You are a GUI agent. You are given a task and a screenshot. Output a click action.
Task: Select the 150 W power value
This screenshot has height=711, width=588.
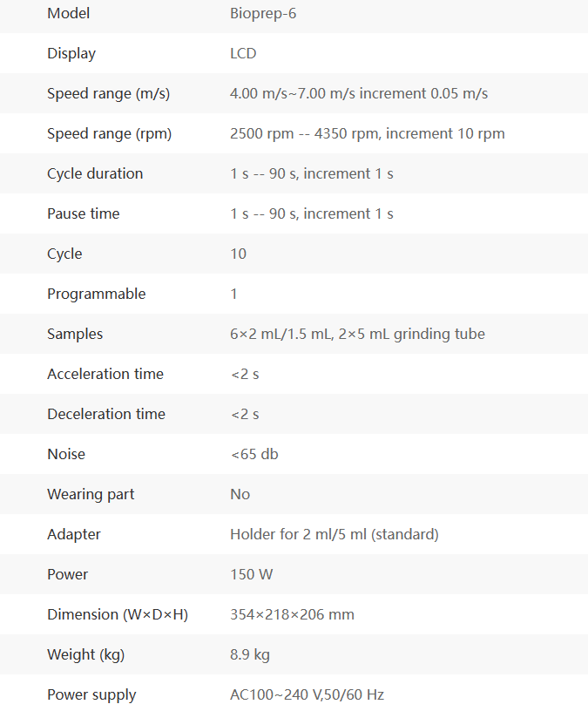[251, 574]
